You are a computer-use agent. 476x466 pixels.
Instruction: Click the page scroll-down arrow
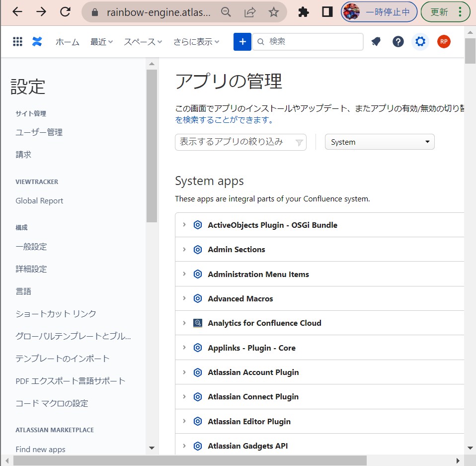(470, 448)
